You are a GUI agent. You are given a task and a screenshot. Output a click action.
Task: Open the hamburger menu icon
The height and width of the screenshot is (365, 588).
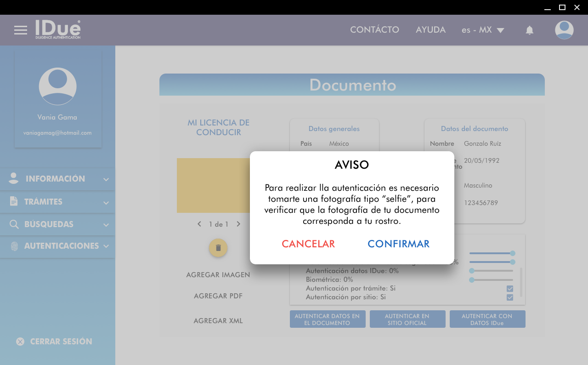pos(21,30)
